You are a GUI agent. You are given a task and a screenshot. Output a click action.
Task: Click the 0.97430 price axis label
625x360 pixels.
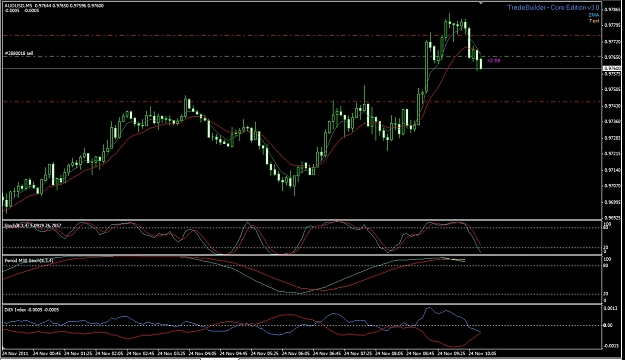coord(612,106)
